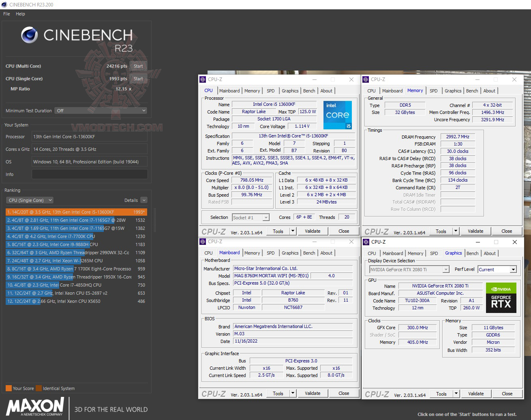Viewport: 531px width, 420px height.
Task: Select the ranking row for Xeon W-3265M
Action: 76,261
